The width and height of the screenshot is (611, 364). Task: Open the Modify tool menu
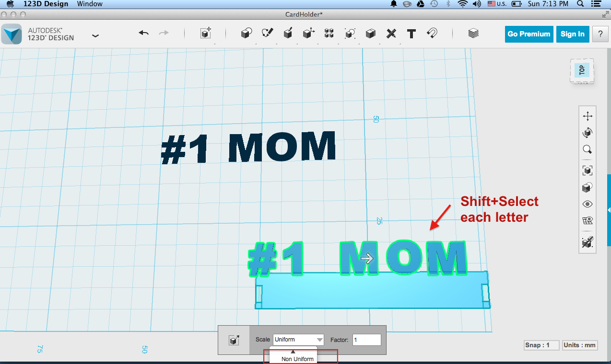308,34
